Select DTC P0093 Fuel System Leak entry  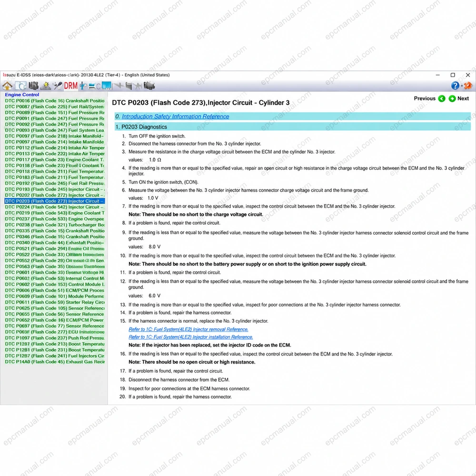[x=55, y=130]
